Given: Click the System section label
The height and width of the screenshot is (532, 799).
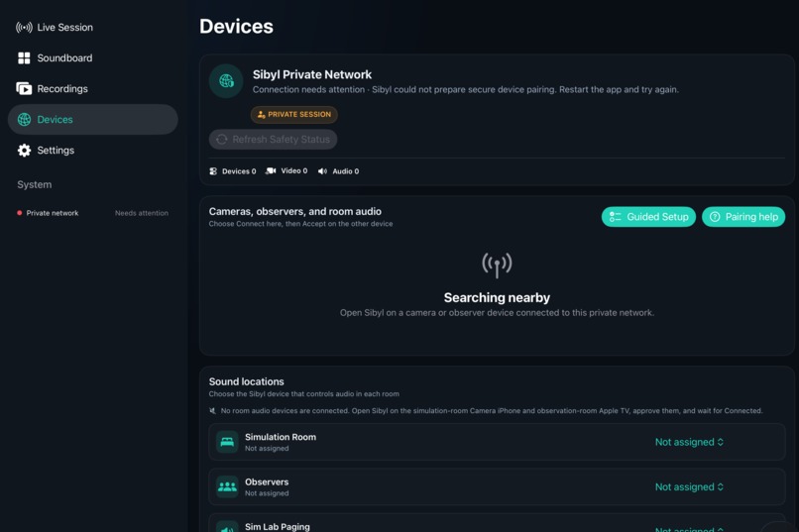Looking at the screenshot, I should [34, 185].
